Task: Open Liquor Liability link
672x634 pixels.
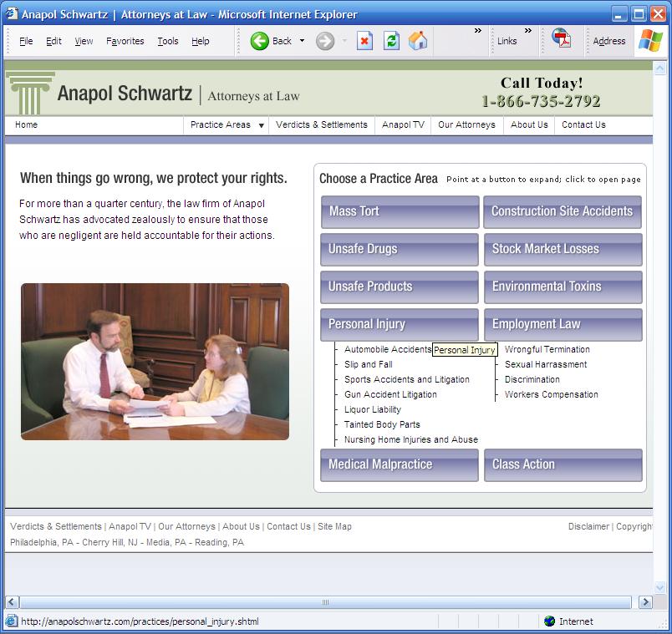Action: tap(373, 409)
